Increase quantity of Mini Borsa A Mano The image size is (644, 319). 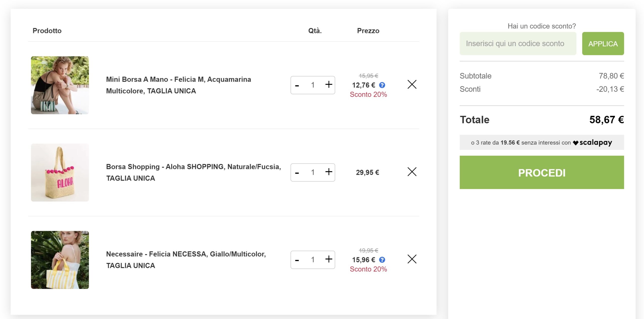point(329,85)
